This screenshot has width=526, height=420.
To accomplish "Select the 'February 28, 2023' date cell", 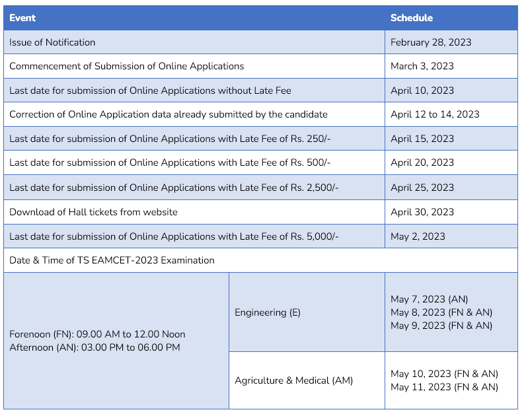I will tap(451, 42).
